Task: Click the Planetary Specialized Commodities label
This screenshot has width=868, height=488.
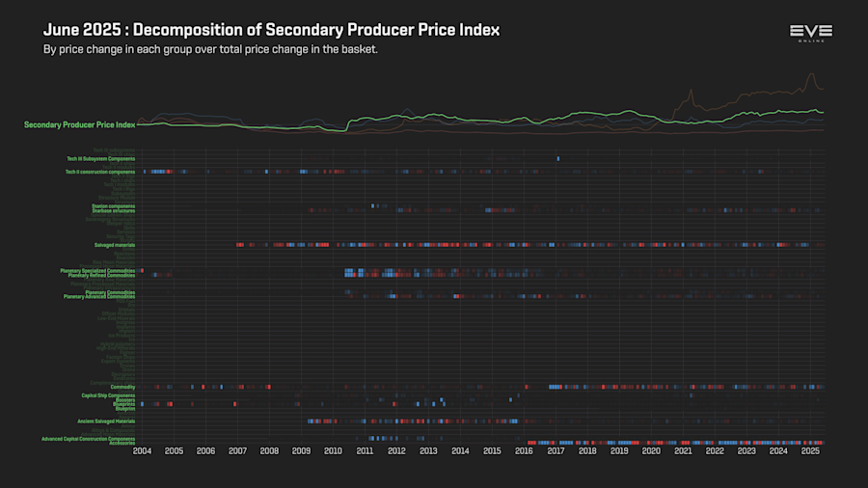Action: click(x=97, y=271)
